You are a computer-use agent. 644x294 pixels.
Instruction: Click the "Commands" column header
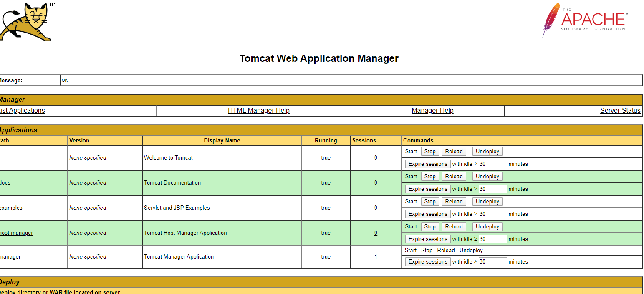coord(418,141)
